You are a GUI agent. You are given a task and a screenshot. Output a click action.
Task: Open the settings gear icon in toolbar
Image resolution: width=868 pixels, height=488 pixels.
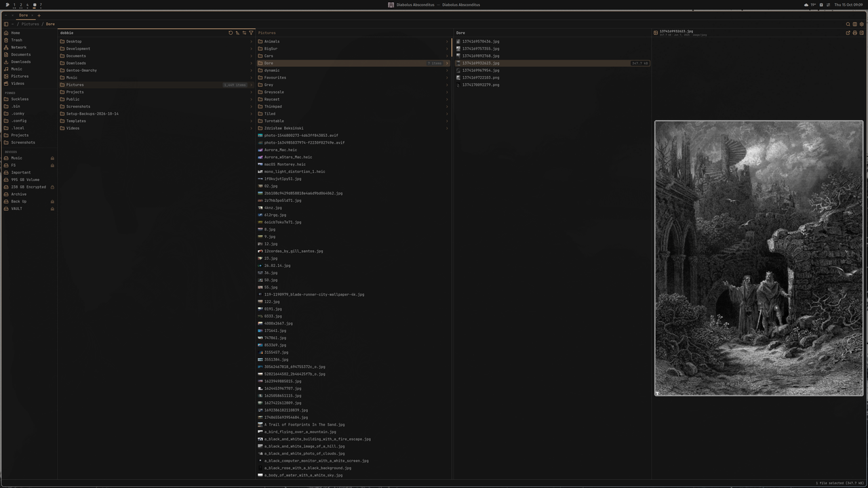tap(861, 24)
